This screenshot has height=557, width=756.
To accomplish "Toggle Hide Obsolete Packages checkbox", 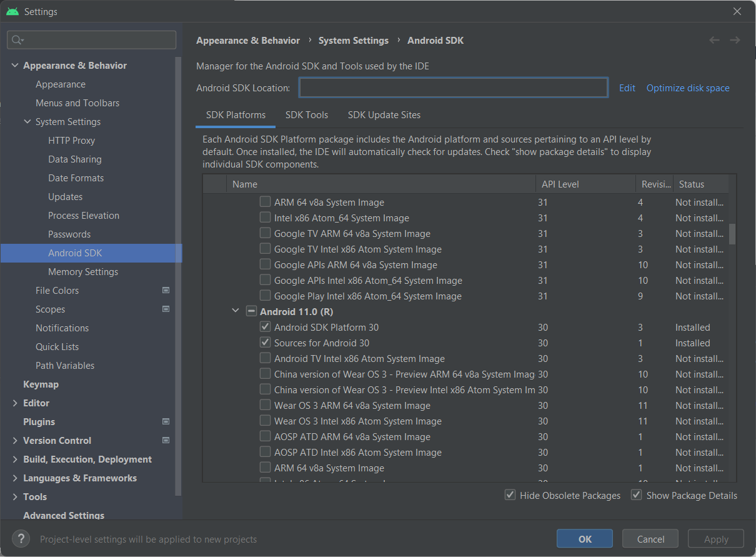I will pos(510,495).
